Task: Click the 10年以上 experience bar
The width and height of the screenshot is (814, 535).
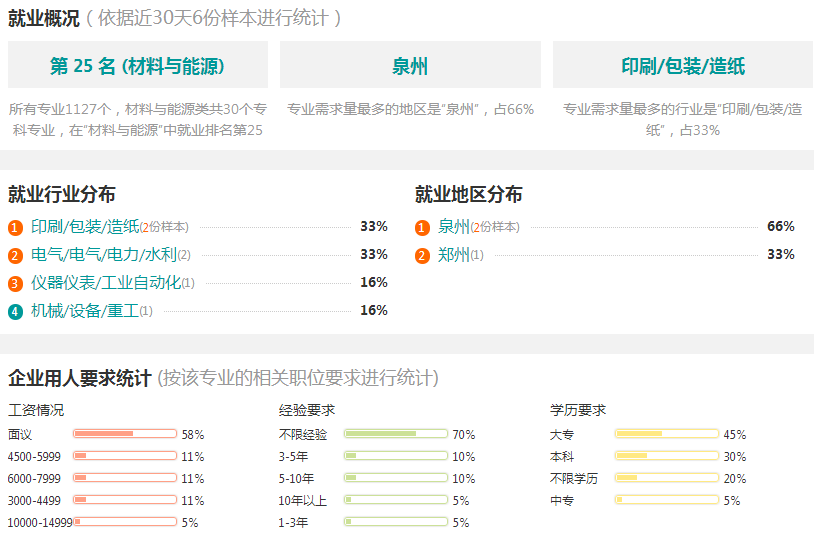Action: pos(396,500)
